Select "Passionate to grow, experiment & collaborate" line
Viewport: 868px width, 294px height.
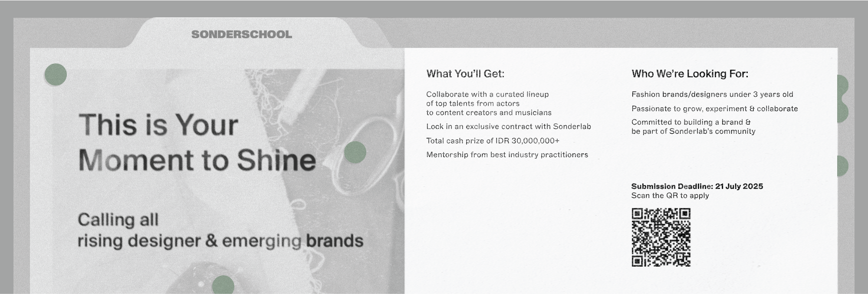[714, 109]
